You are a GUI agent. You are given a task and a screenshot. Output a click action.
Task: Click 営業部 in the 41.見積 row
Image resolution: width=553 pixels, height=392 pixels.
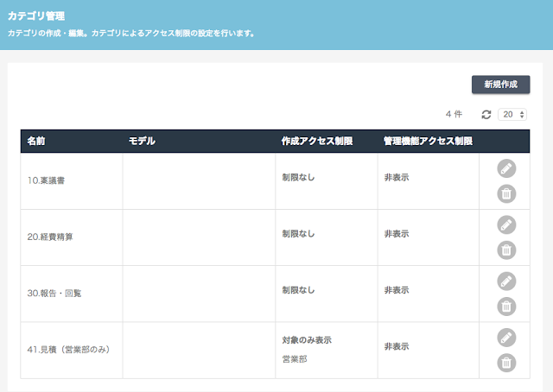pos(295,359)
